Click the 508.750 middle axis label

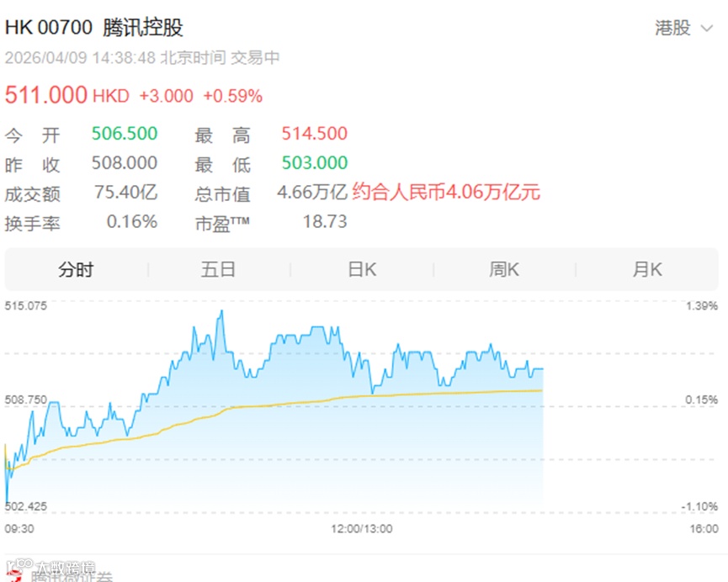[x=26, y=399]
